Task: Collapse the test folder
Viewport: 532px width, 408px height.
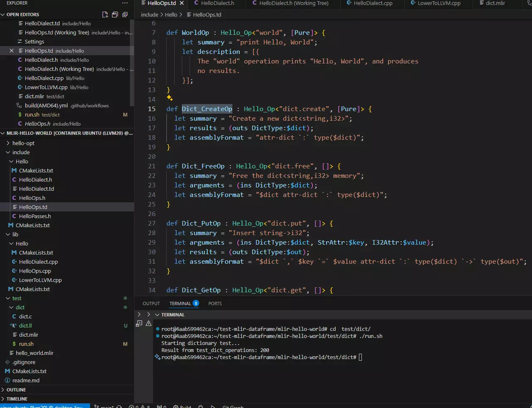Action: click(x=8, y=298)
